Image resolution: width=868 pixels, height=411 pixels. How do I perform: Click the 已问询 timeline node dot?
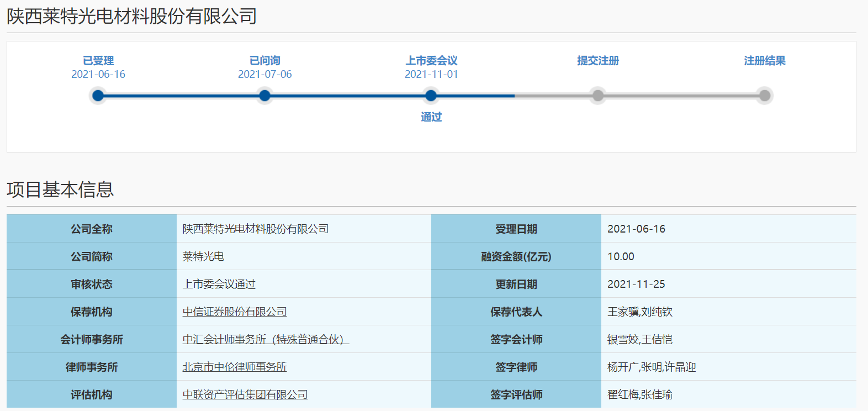265,96
